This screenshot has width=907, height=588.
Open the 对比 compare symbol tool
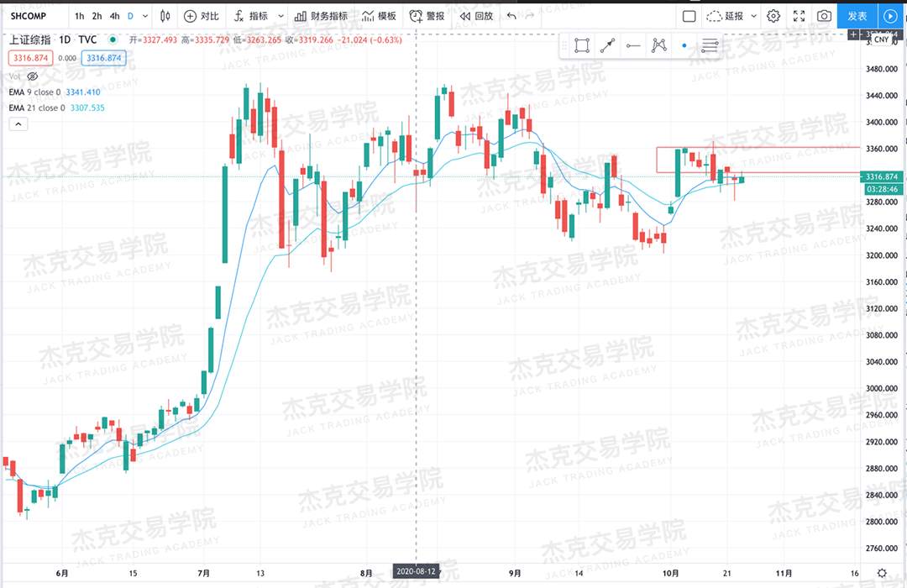[x=202, y=16]
